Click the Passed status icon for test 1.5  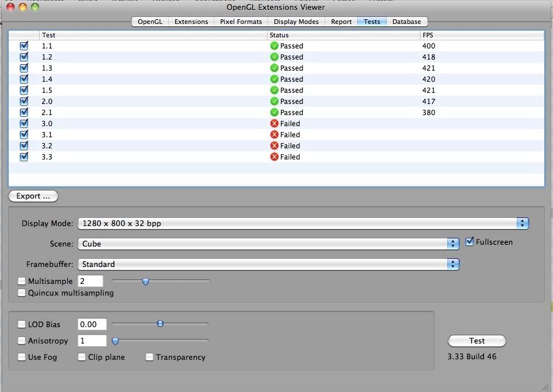pyautogui.click(x=273, y=90)
